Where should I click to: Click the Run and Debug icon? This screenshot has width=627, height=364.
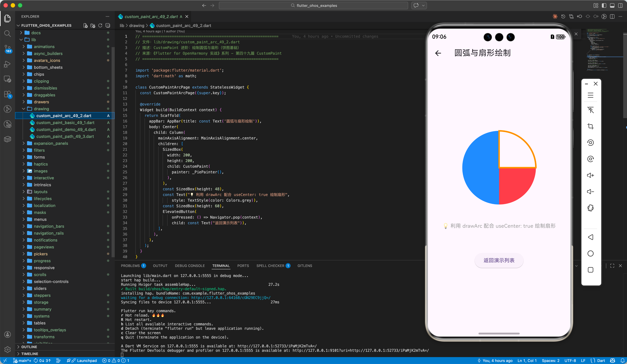tap(8, 64)
